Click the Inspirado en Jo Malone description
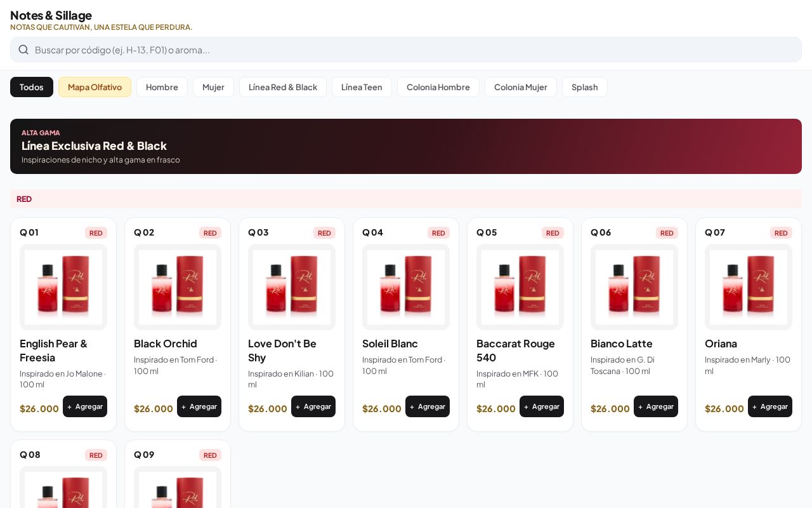This screenshot has height=508, width=812. 63,379
